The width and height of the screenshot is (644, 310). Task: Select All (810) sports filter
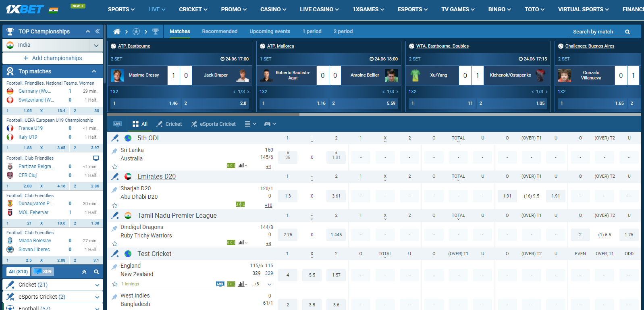pyautogui.click(x=18, y=272)
